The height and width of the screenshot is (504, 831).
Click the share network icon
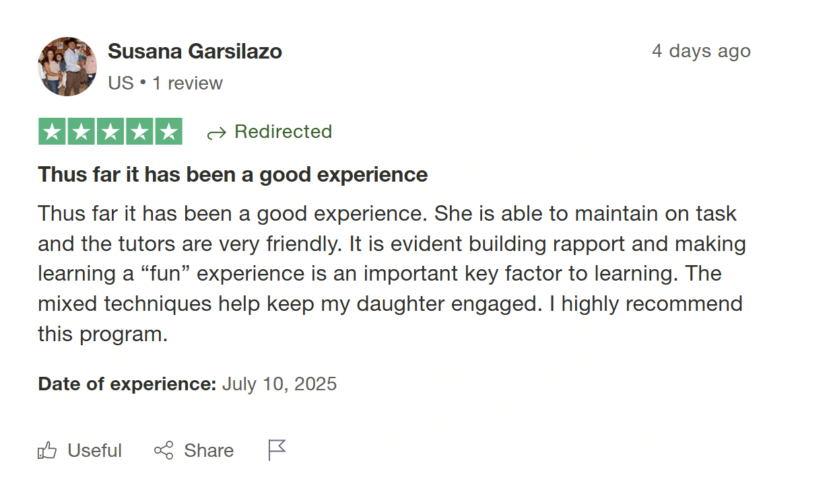(164, 450)
